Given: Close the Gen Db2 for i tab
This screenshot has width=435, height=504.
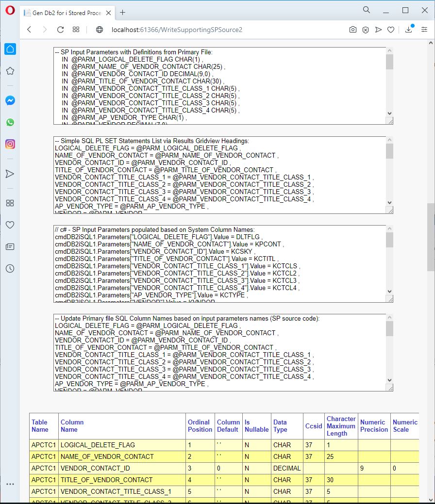Looking at the screenshot, I should [x=108, y=13].
